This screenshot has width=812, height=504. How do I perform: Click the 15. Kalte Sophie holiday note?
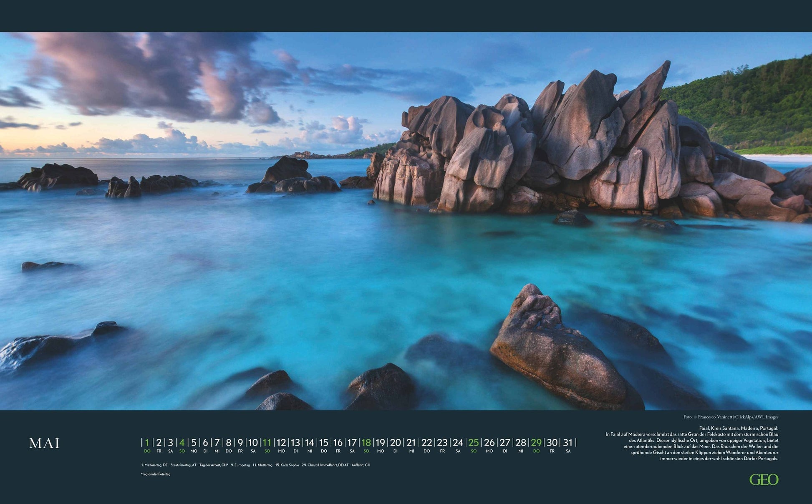(287, 465)
